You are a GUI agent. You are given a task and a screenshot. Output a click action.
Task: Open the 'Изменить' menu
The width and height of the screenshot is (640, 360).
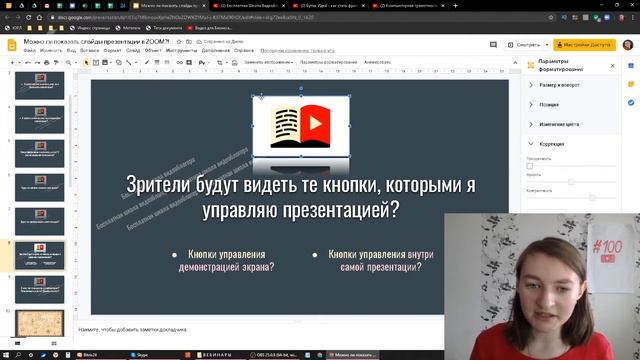click(x=51, y=51)
